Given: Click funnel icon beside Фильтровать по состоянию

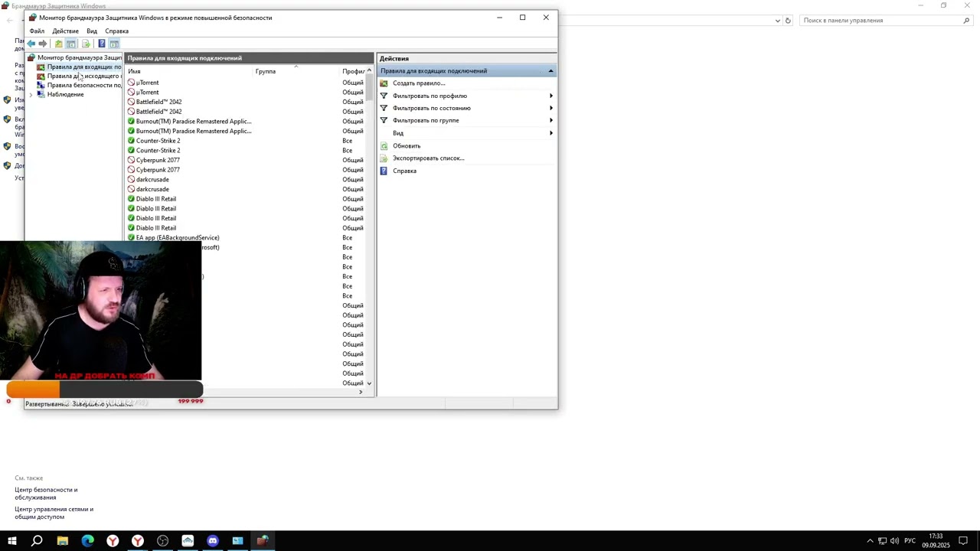Looking at the screenshot, I should click(384, 108).
